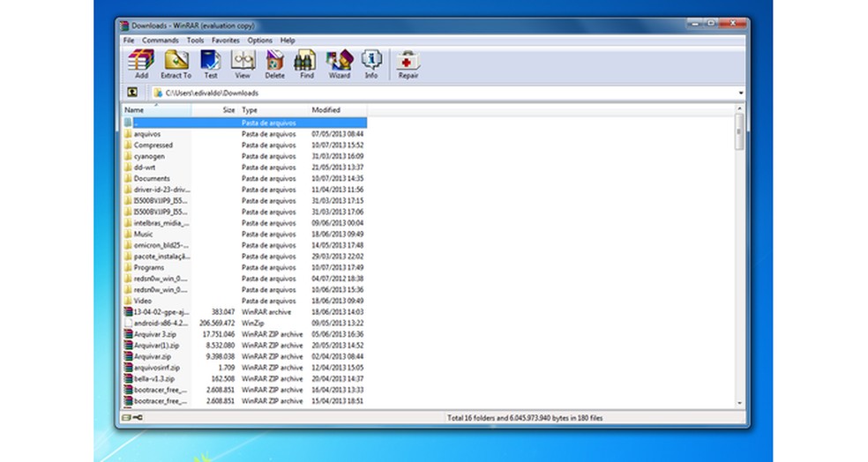This screenshot has height=462, width=868.
Task: Click archive icon of arquivosirrf.zip
Action: [128, 368]
